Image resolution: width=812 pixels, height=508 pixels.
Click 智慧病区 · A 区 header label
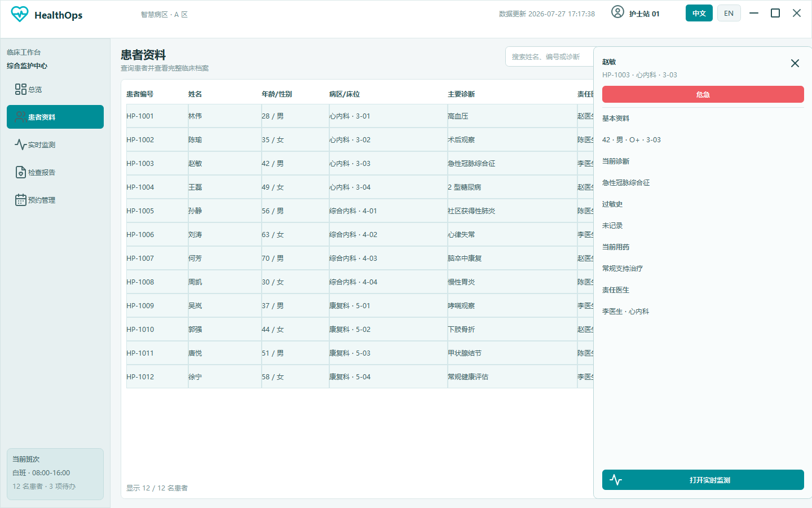click(164, 14)
